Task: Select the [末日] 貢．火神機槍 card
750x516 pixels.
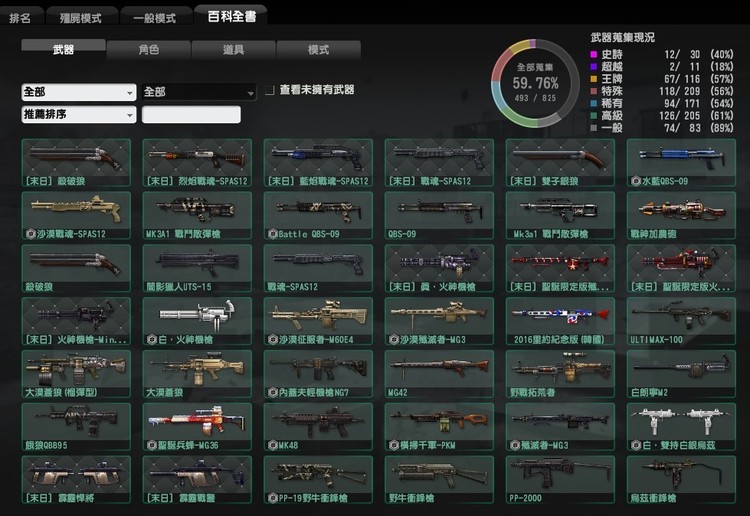Action: [x=439, y=268]
